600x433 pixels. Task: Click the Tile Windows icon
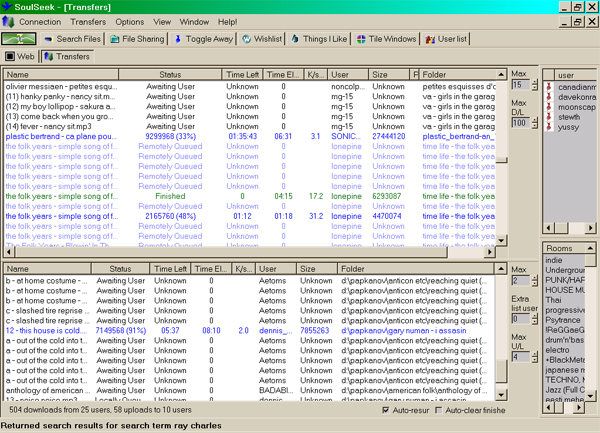(361, 39)
